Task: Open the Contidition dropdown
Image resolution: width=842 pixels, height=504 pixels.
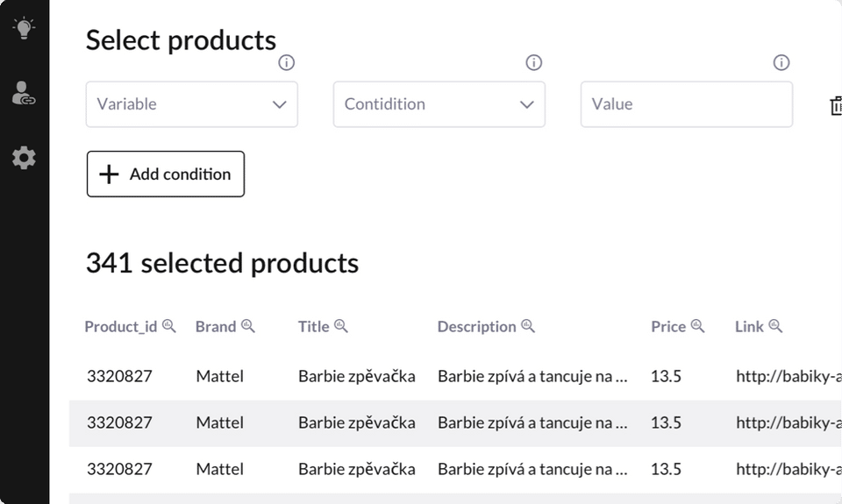Action: tap(439, 104)
